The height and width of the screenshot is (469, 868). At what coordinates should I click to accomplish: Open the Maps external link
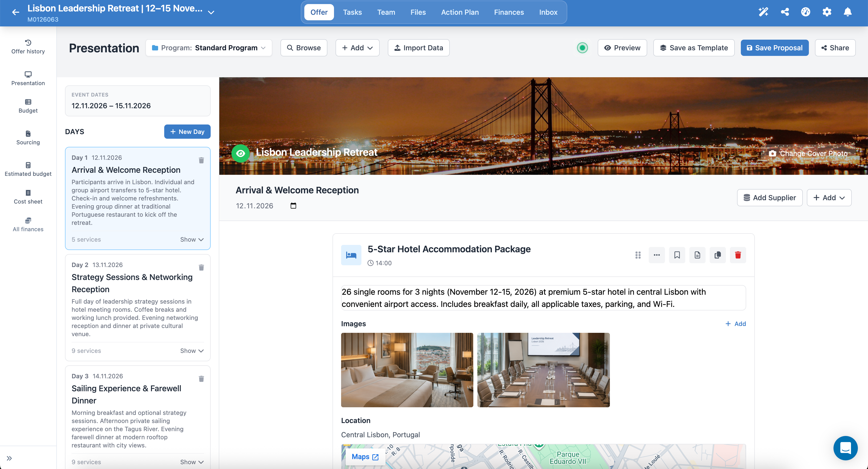[x=365, y=457]
